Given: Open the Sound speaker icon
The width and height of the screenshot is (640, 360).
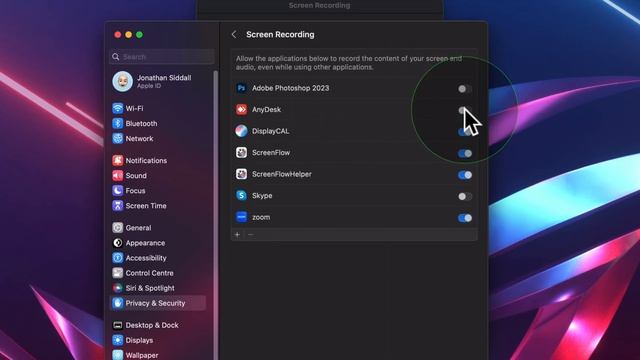Looking at the screenshot, I should coord(118,176).
